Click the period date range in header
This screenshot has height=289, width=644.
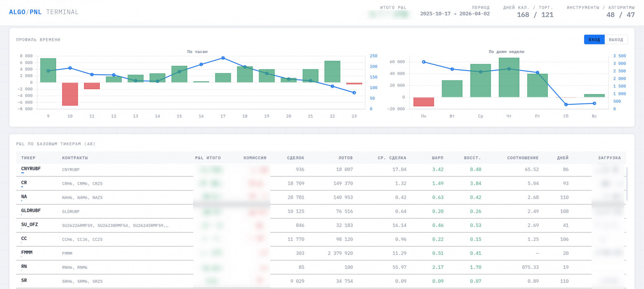tap(455, 14)
